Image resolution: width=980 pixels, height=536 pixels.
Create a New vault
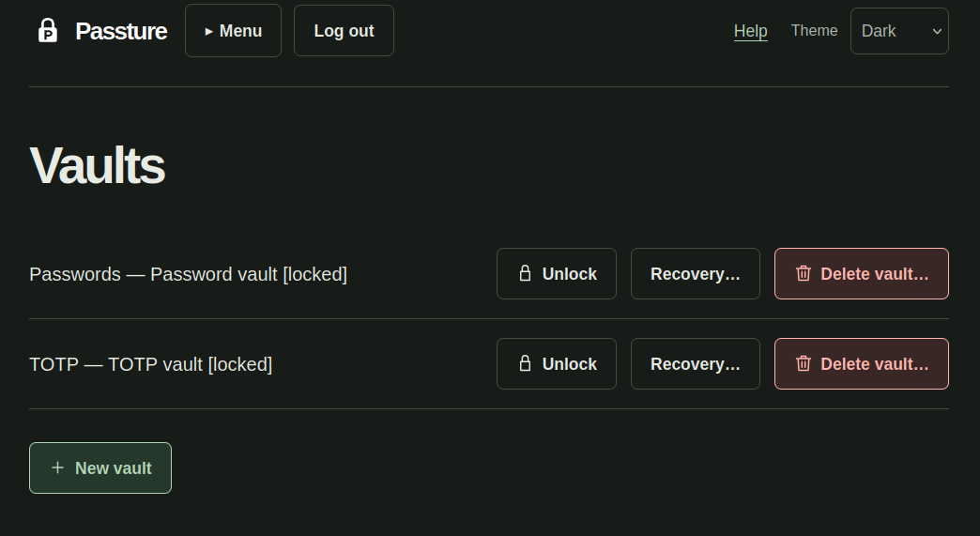coord(100,467)
